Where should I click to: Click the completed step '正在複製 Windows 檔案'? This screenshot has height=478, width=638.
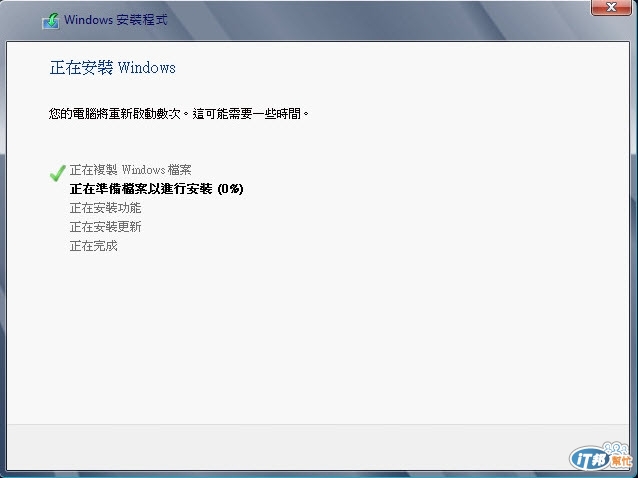pos(130,170)
